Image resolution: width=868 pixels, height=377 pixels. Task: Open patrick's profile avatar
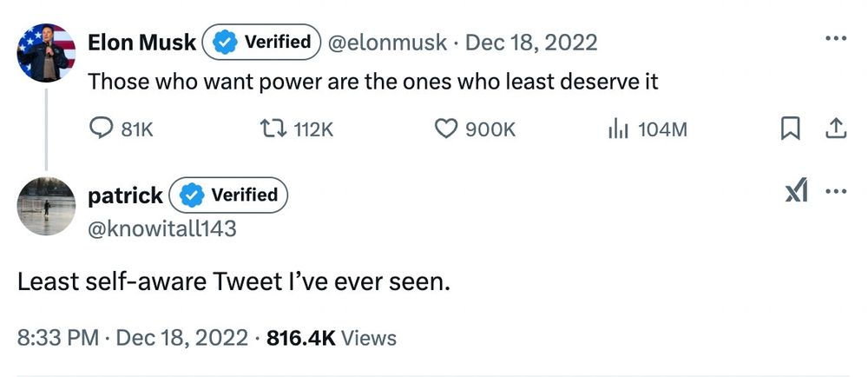(45, 207)
